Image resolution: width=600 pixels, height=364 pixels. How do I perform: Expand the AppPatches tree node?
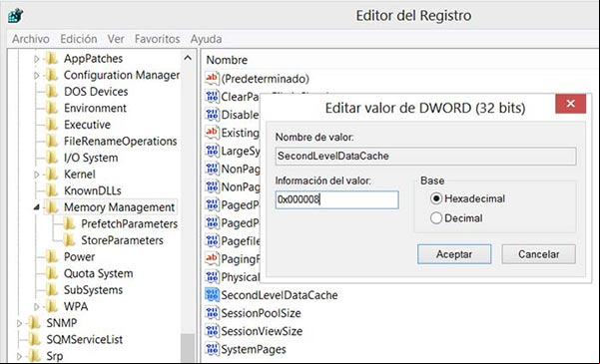pos(37,59)
